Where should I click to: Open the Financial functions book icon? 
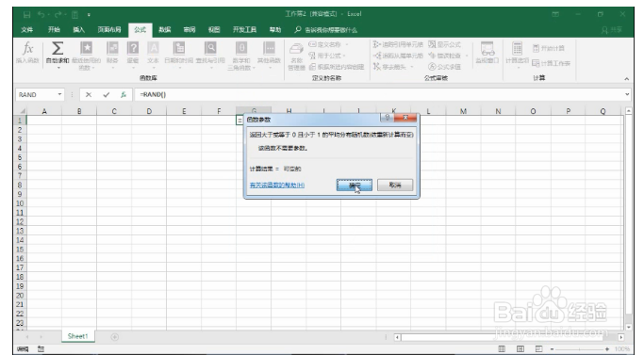click(x=112, y=48)
